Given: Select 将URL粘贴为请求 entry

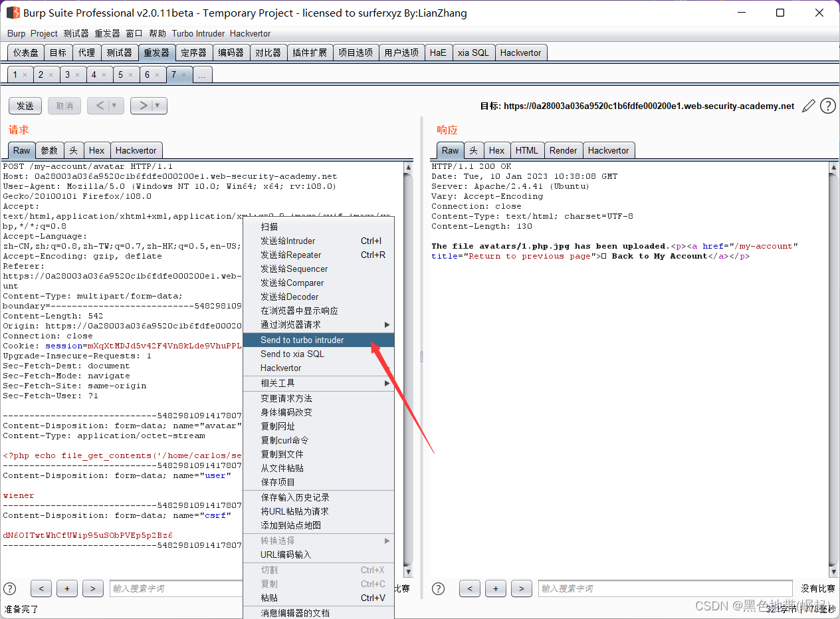Looking at the screenshot, I should [x=318, y=511].
